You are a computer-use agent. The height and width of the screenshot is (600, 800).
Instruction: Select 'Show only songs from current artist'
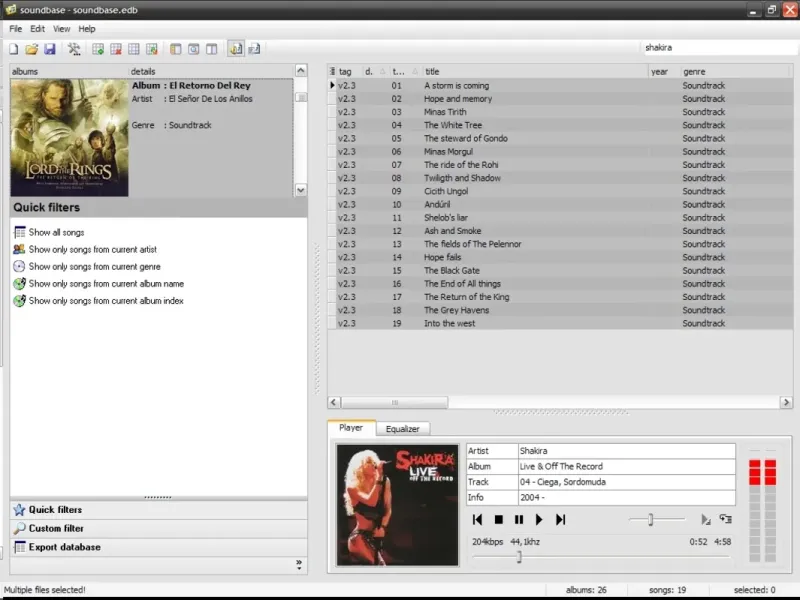[92, 250]
